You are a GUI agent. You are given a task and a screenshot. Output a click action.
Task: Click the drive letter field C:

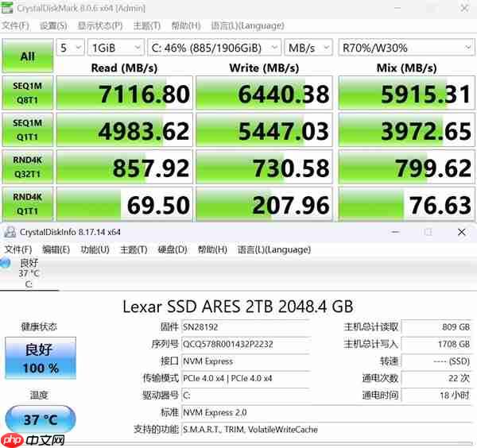tap(246, 395)
